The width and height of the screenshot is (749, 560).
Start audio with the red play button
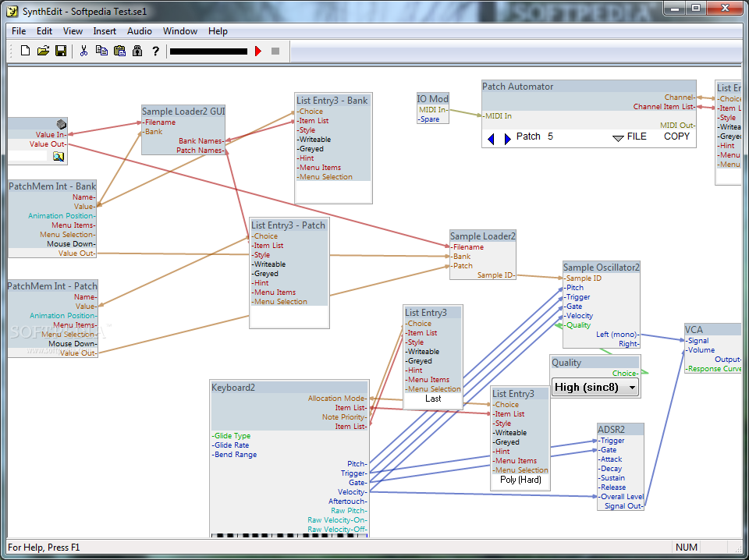pyautogui.click(x=258, y=51)
